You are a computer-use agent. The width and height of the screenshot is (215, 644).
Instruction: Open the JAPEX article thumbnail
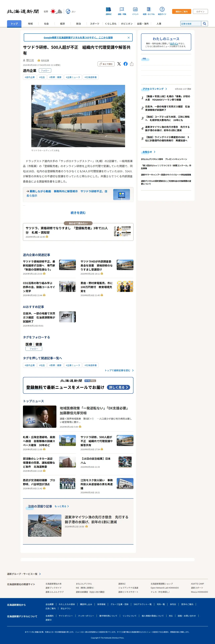coord(67,317)
